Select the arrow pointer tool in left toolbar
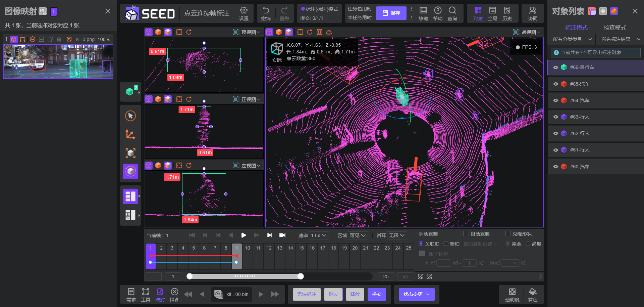The height and width of the screenshot is (307, 644). [x=130, y=116]
